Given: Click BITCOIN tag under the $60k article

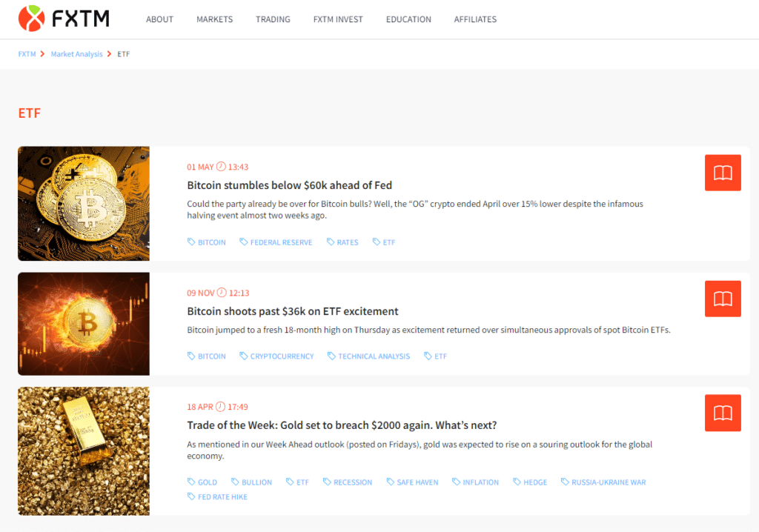Looking at the screenshot, I should 207,242.
